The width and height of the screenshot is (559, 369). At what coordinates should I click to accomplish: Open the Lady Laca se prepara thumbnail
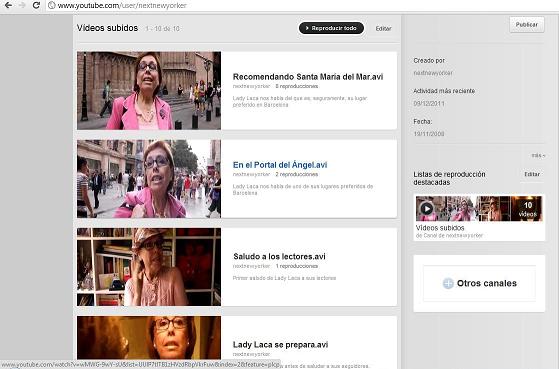pos(149,337)
